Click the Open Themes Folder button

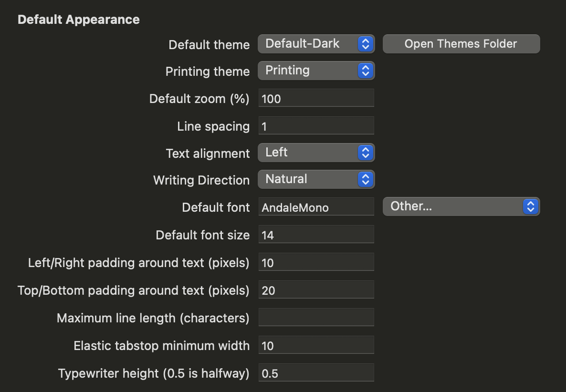tap(461, 44)
